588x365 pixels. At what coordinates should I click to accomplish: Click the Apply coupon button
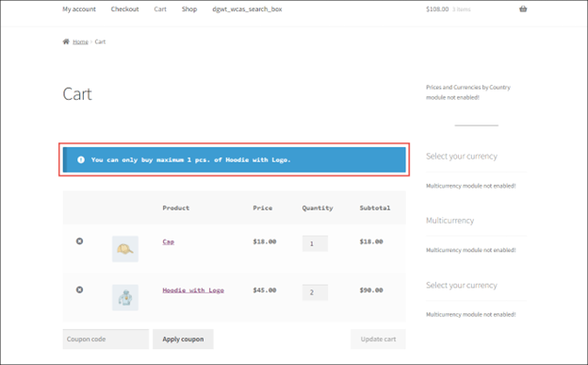pyautogui.click(x=183, y=340)
